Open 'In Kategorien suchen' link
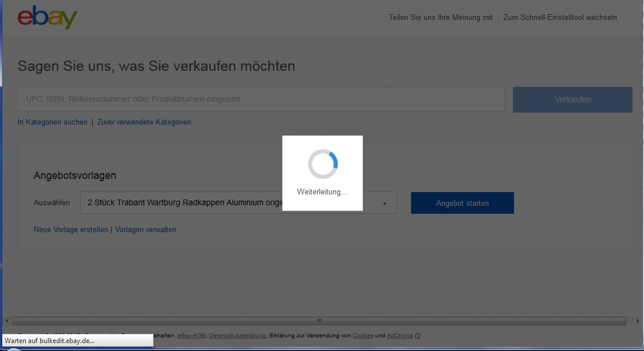 tap(52, 122)
